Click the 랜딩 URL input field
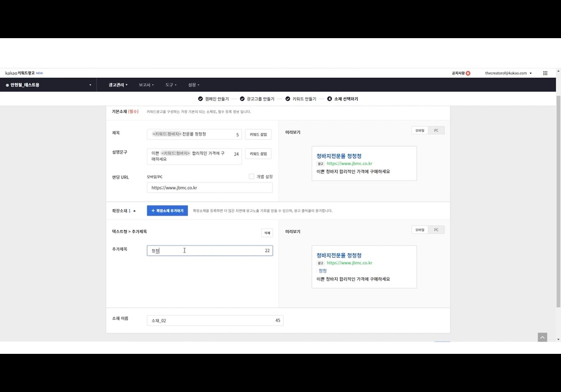Image resolution: width=561 pixels, height=392 pixels. point(209,188)
